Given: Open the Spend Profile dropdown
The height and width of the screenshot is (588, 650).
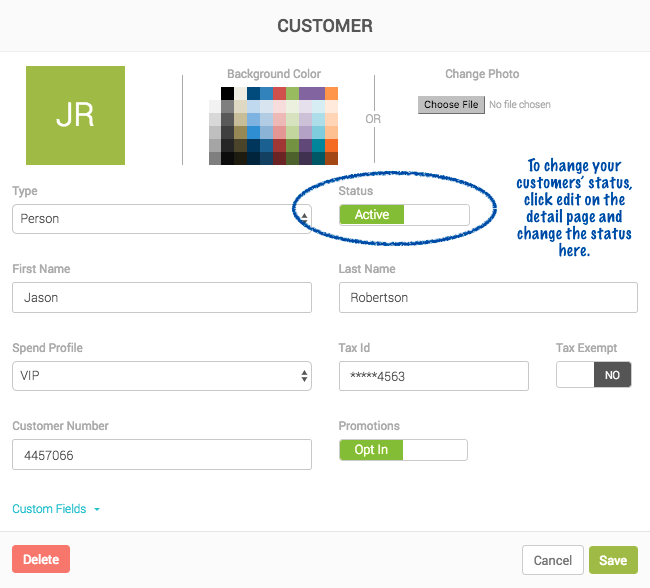Looking at the screenshot, I should (162, 376).
